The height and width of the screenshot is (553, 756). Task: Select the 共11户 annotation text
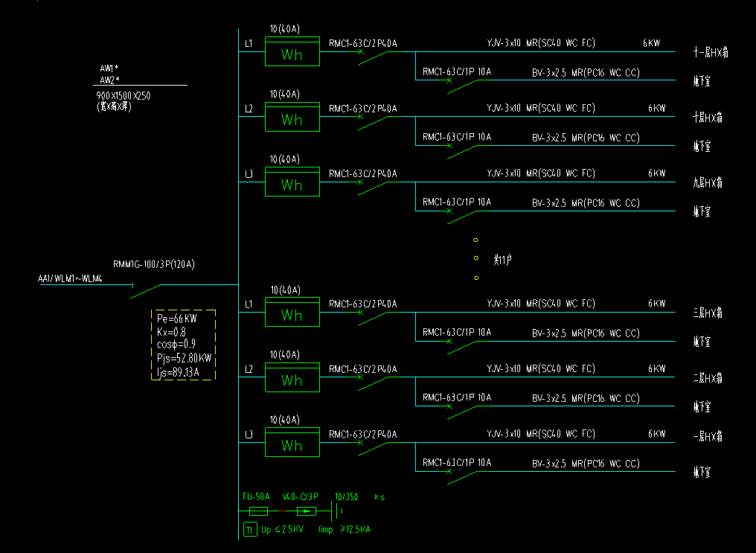tap(503, 260)
